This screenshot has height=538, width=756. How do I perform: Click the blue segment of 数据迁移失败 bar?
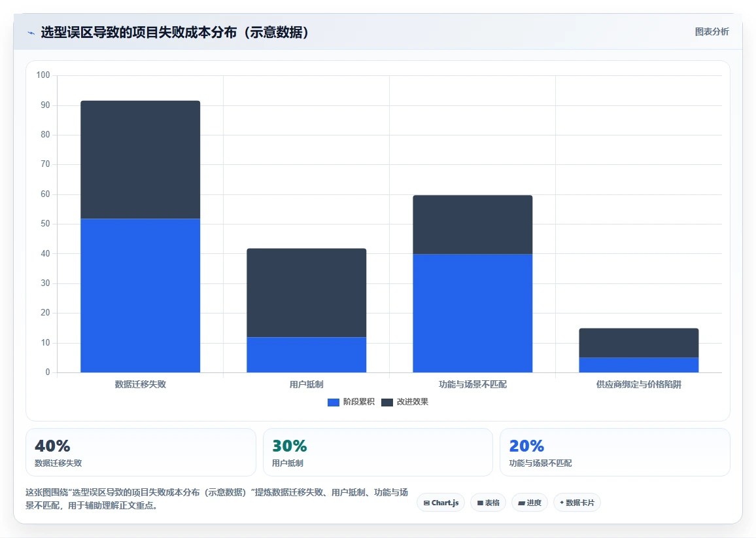coord(141,295)
